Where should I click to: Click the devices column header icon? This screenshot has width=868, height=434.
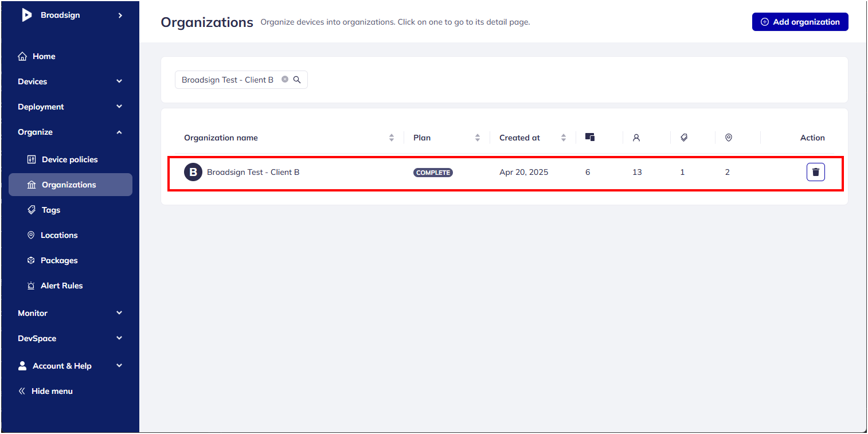(590, 138)
